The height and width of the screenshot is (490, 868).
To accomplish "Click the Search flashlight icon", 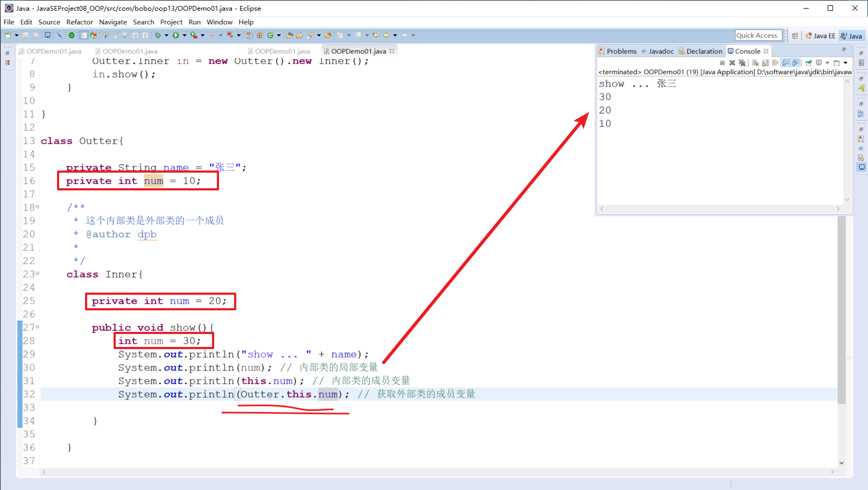I will (310, 35).
